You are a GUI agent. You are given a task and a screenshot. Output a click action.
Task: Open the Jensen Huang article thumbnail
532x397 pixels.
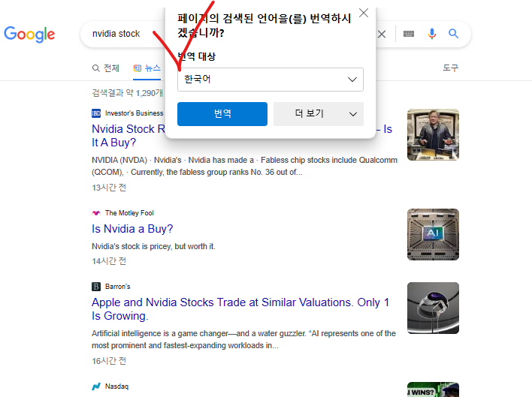[433, 134]
